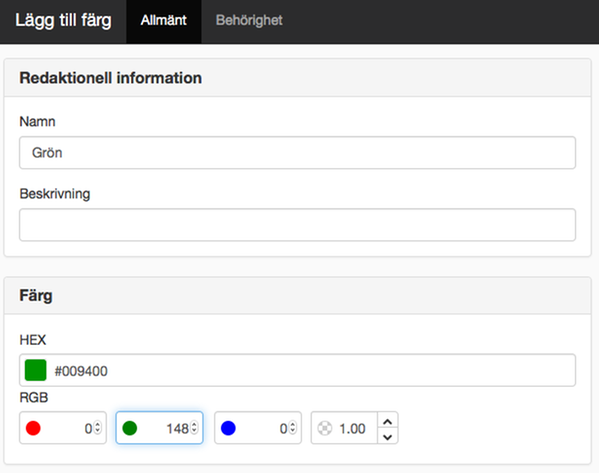
Task: Select the Allmänt tab
Action: [x=164, y=20]
